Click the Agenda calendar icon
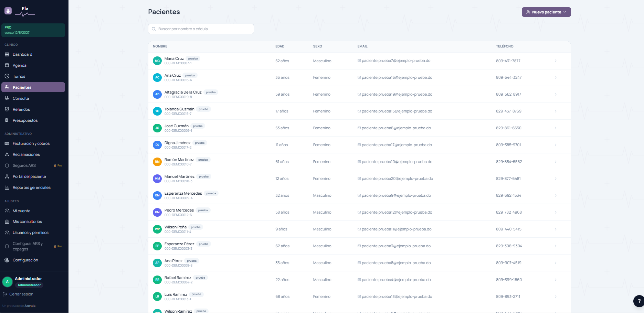The height and width of the screenshot is (313, 644). pyautogui.click(x=7, y=65)
